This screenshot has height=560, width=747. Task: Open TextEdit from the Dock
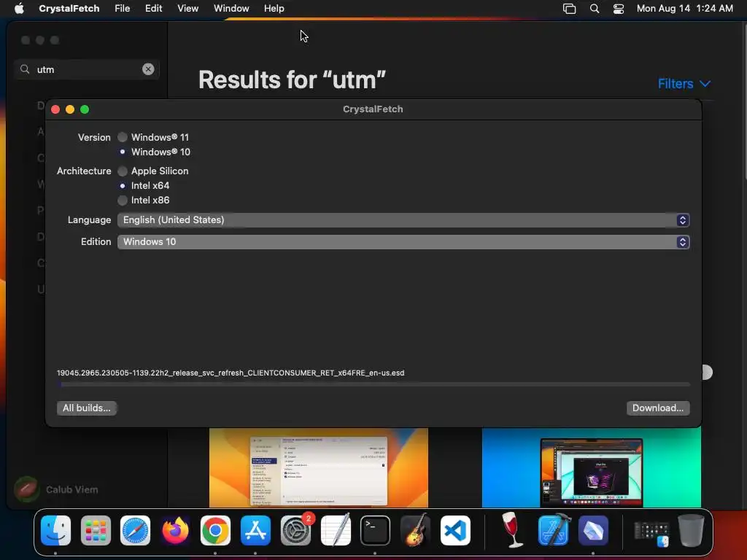(x=336, y=530)
